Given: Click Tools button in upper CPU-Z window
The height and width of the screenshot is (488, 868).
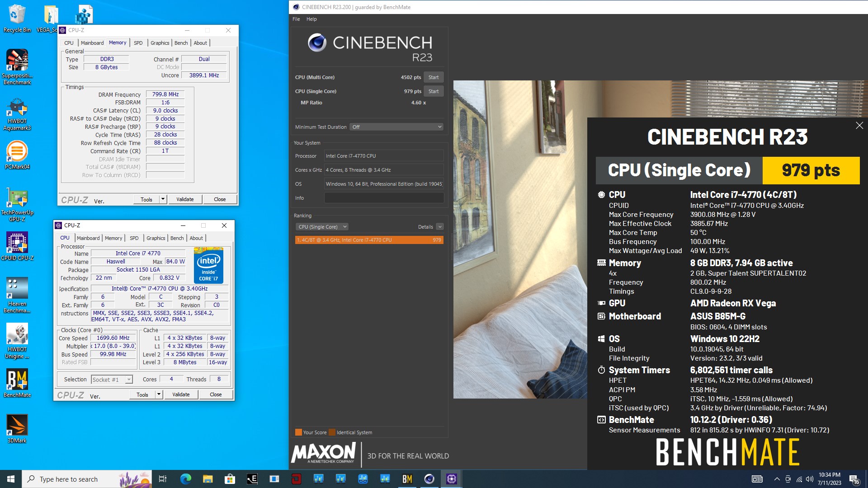Looking at the screenshot, I should 146,199.
